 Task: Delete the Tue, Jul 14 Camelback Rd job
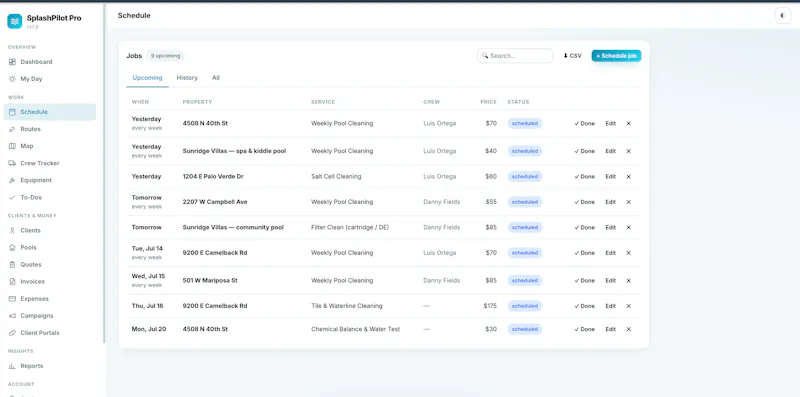tap(629, 253)
